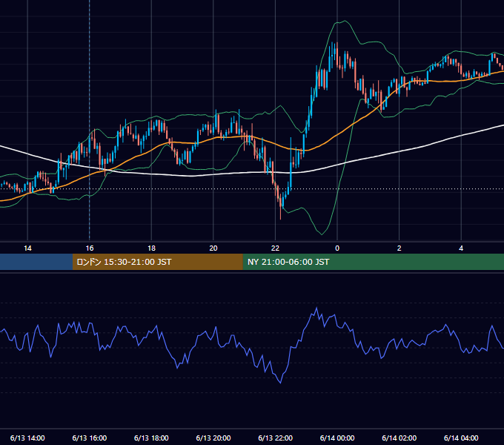Viewport: 504px width, 445px height.
Task: Click the hour label 14 on the axis
Action: point(27,248)
